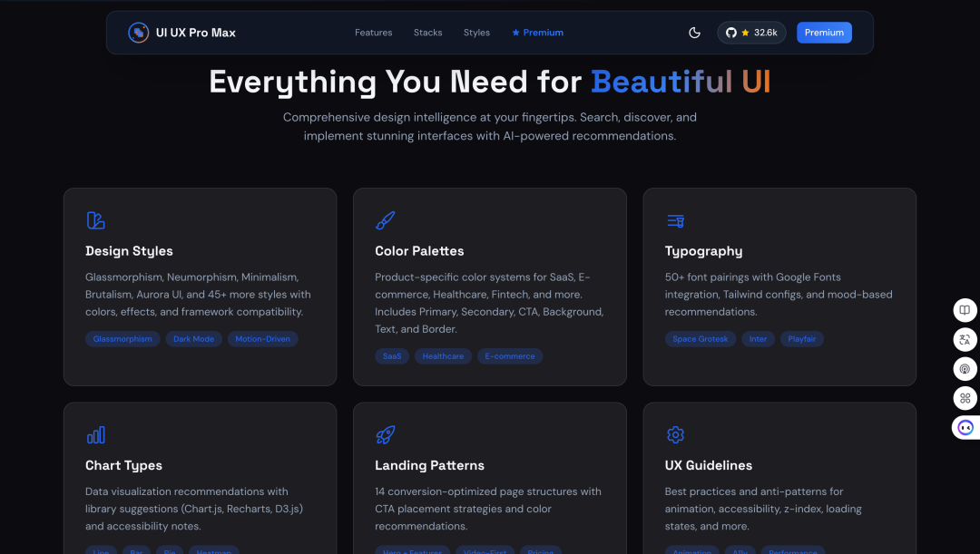The width and height of the screenshot is (980, 554).
Task: Open the GitHub repository star count button
Action: (752, 33)
